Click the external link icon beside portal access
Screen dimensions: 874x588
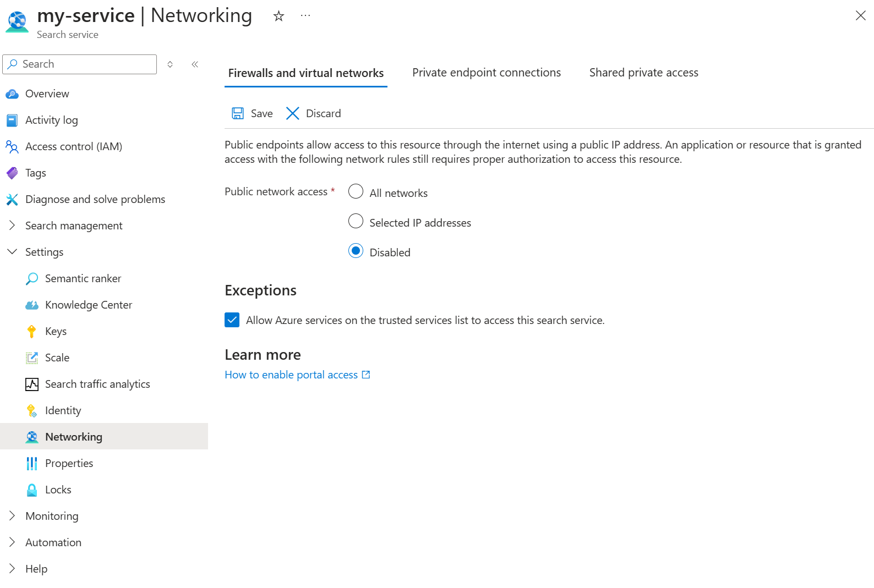366,375
